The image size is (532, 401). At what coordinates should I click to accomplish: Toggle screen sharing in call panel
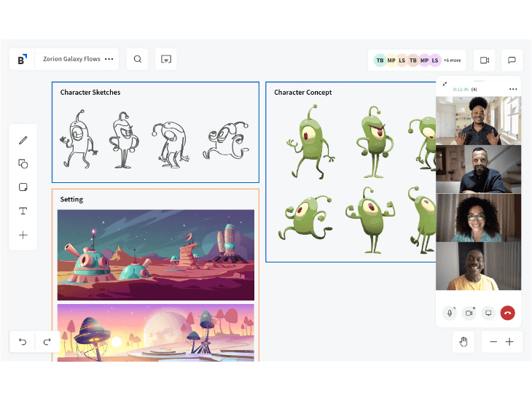click(488, 313)
